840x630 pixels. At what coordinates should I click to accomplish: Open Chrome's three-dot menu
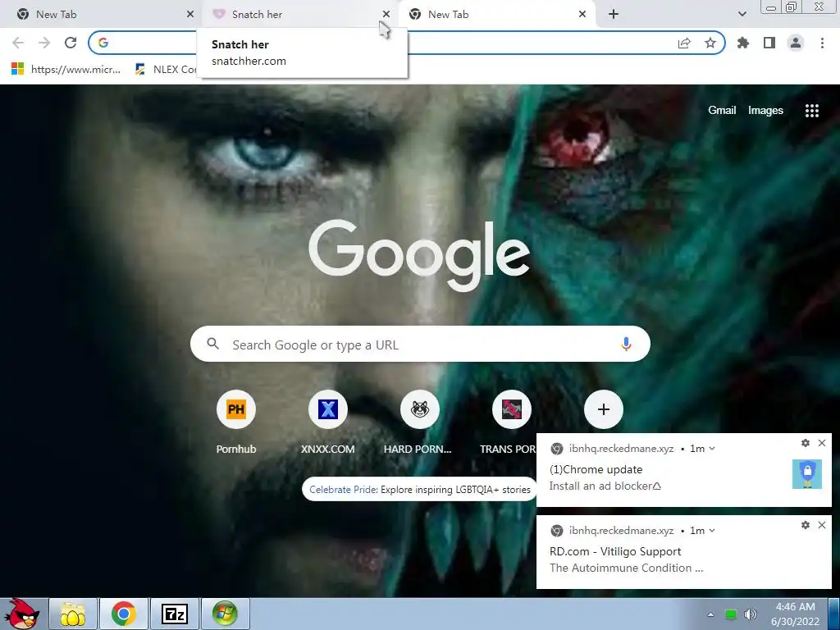(822, 43)
